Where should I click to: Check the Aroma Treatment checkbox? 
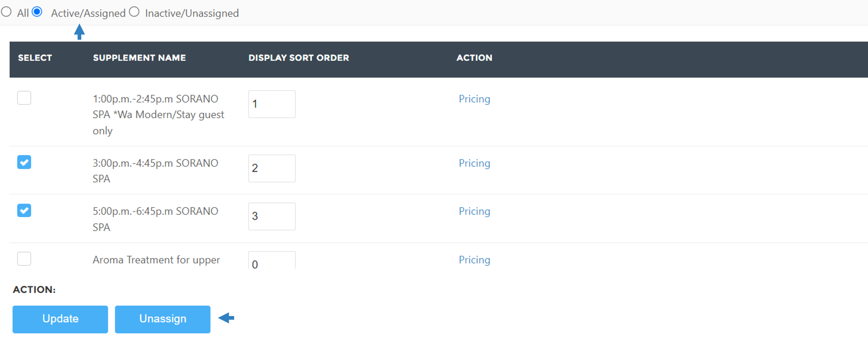(24, 259)
